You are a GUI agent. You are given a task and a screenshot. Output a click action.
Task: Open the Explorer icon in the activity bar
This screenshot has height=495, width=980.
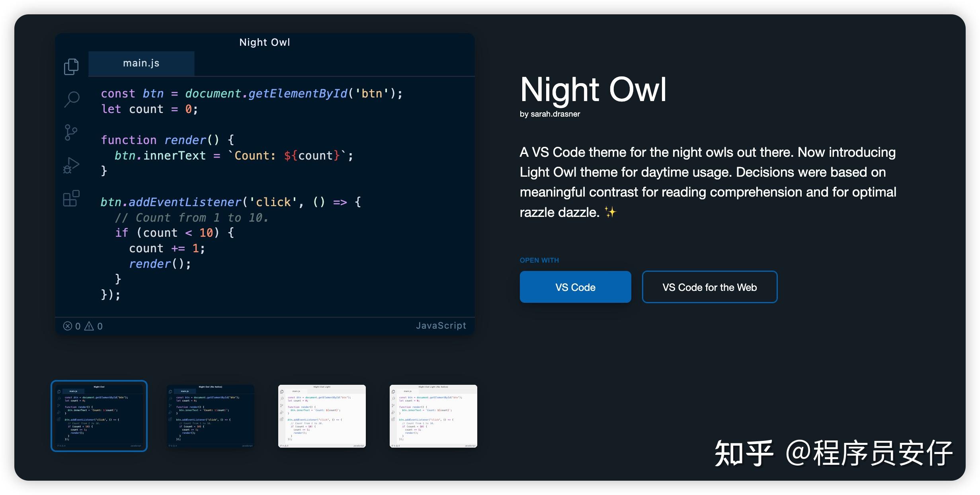click(x=71, y=66)
